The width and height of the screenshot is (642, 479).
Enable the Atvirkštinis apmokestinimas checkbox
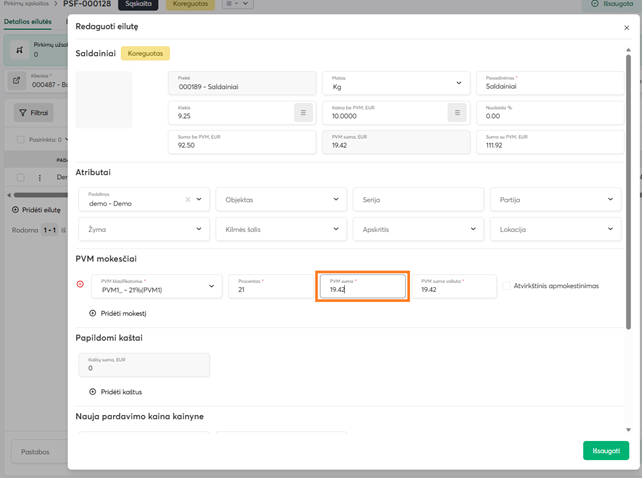pos(505,286)
